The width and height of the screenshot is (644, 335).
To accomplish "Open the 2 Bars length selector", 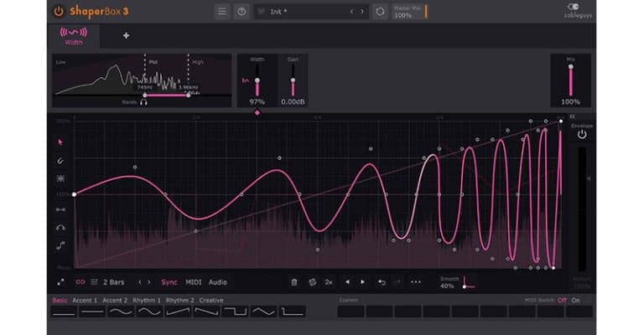I will (x=113, y=282).
